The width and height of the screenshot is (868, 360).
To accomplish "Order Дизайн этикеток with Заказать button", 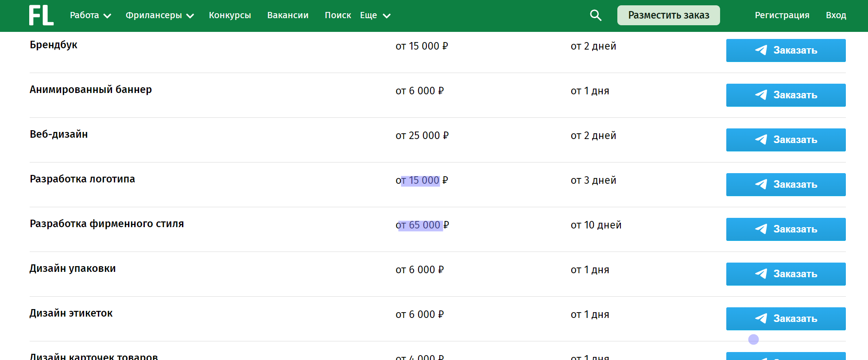I will point(786,318).
